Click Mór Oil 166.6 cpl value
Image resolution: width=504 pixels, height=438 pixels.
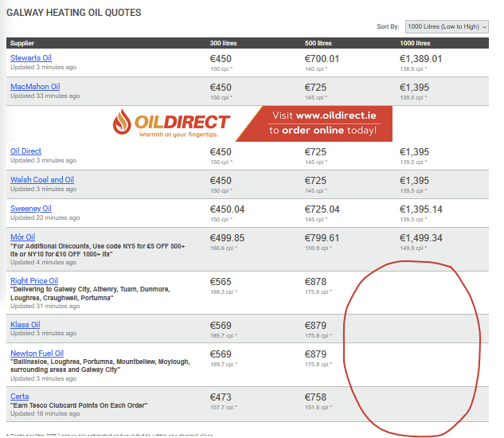224,248
